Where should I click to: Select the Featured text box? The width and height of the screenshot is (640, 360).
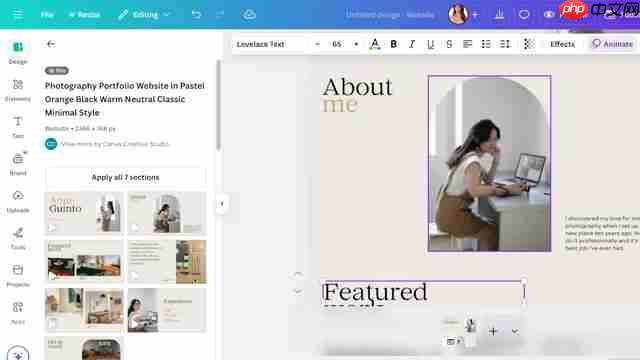coord(423,292)
